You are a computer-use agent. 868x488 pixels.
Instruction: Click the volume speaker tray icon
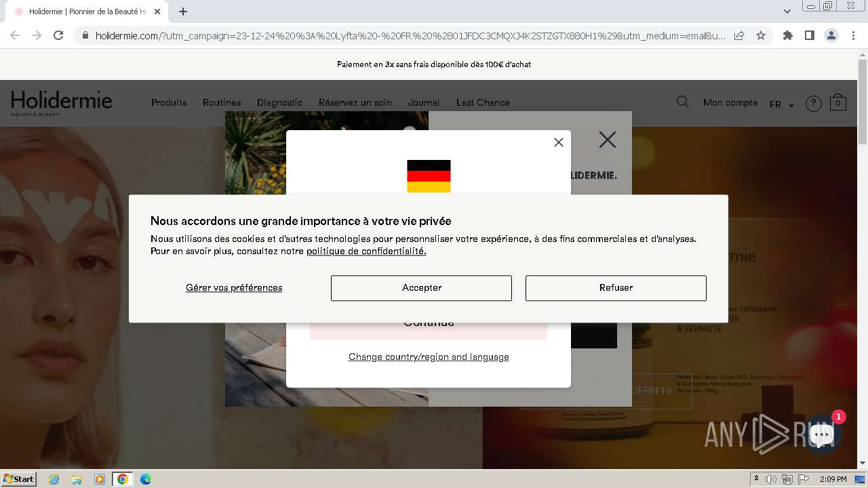771,479
